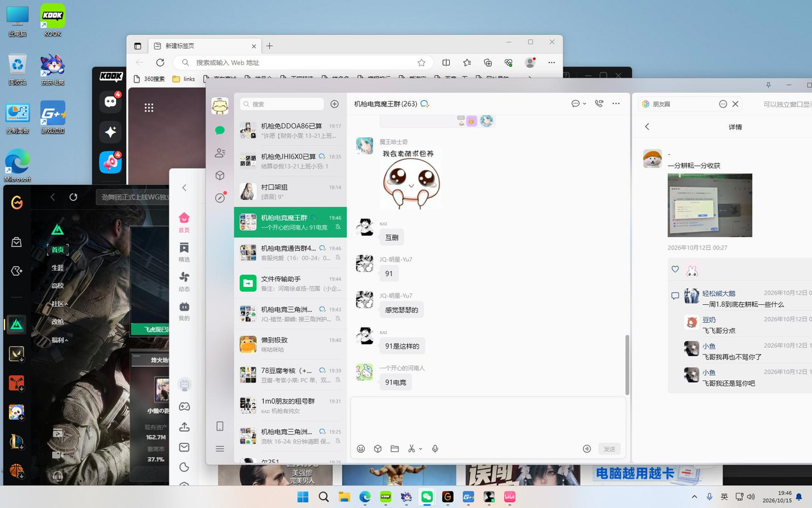Switch to 精选 tab in Bilibili window
812x508 pixels.
pos(184,252)
